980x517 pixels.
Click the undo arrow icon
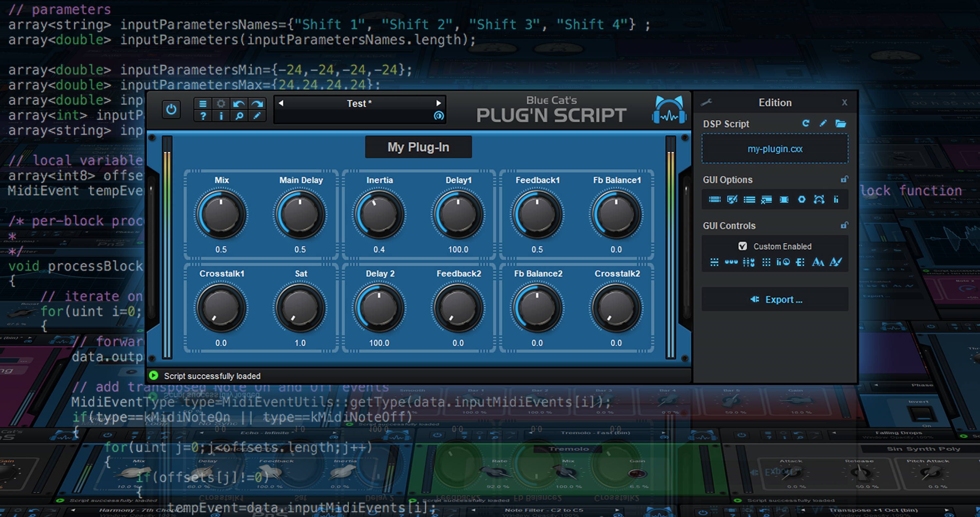click(x=239, y=104)
